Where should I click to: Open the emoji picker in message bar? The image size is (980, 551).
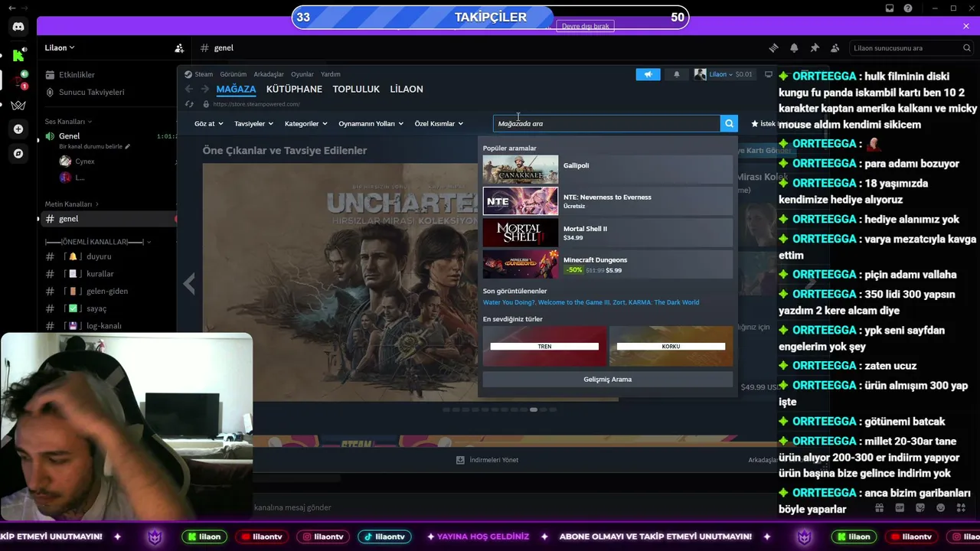940,507
